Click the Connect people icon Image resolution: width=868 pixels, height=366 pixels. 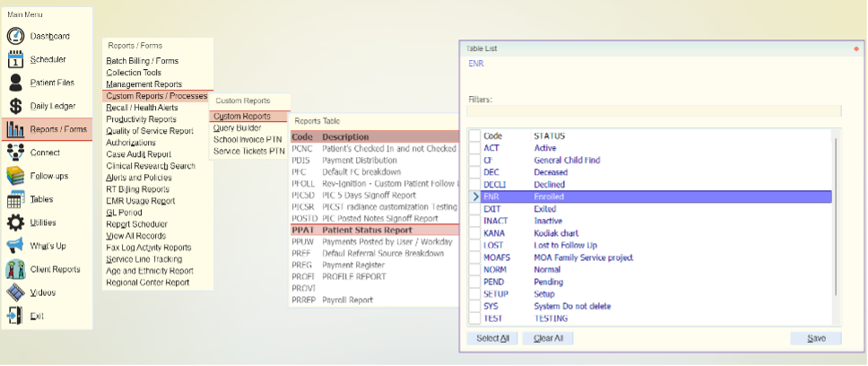pos(15,152)
